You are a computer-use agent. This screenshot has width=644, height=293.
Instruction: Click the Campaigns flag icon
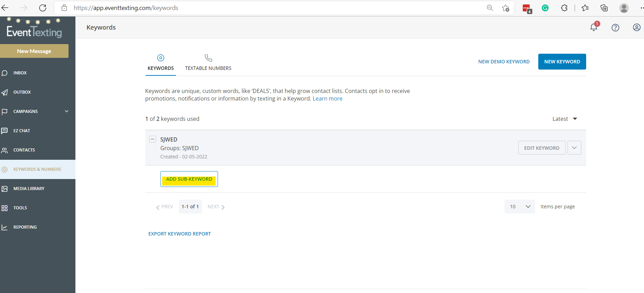4,112
